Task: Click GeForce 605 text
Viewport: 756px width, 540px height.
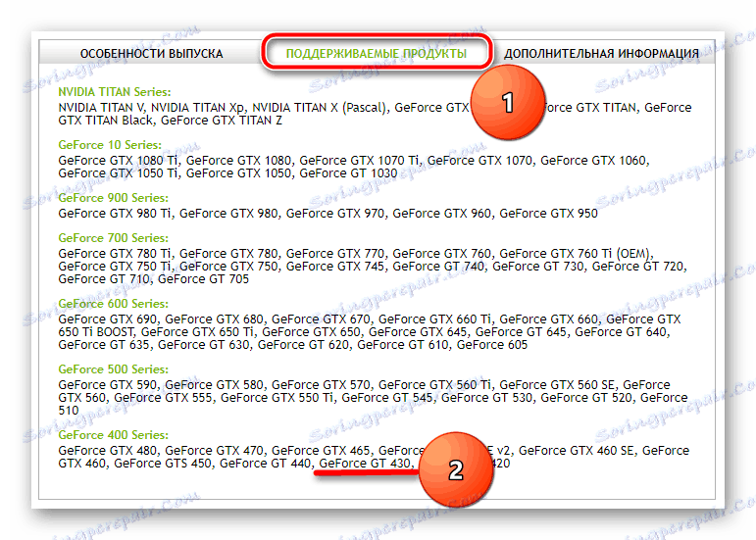Action: pos(492,345)
